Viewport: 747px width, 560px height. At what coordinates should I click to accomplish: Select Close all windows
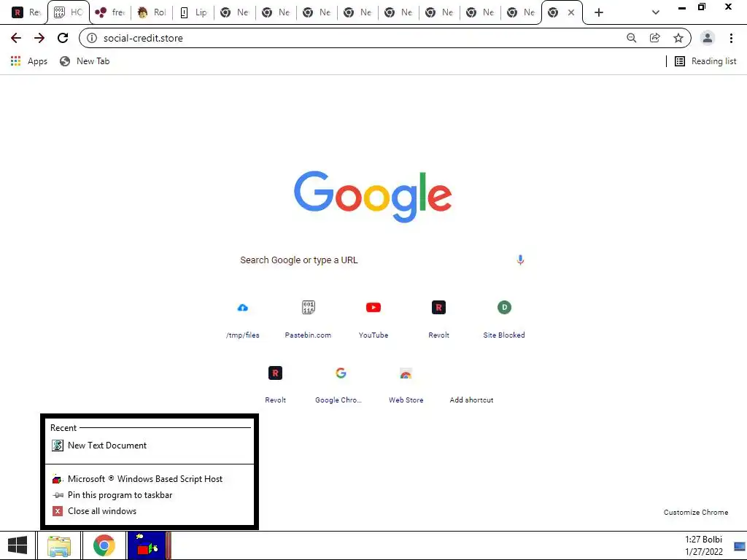pyautogui.click(x=149, y=511)
